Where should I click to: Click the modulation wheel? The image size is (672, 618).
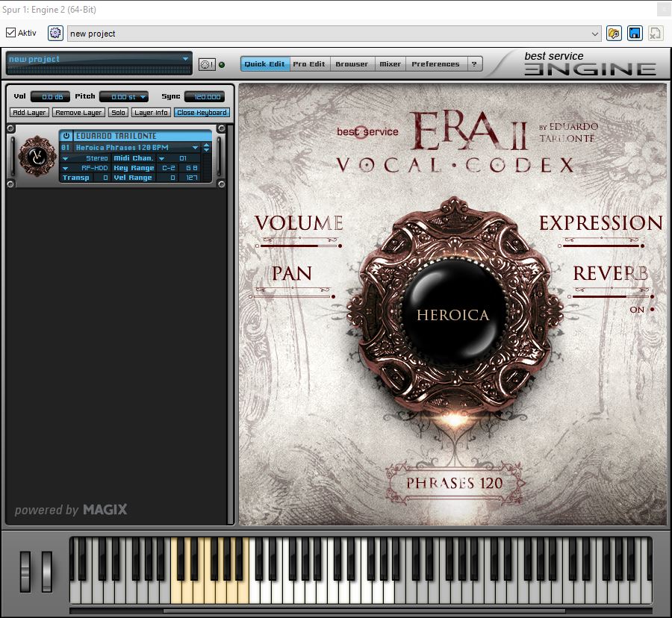click(47, 572)
